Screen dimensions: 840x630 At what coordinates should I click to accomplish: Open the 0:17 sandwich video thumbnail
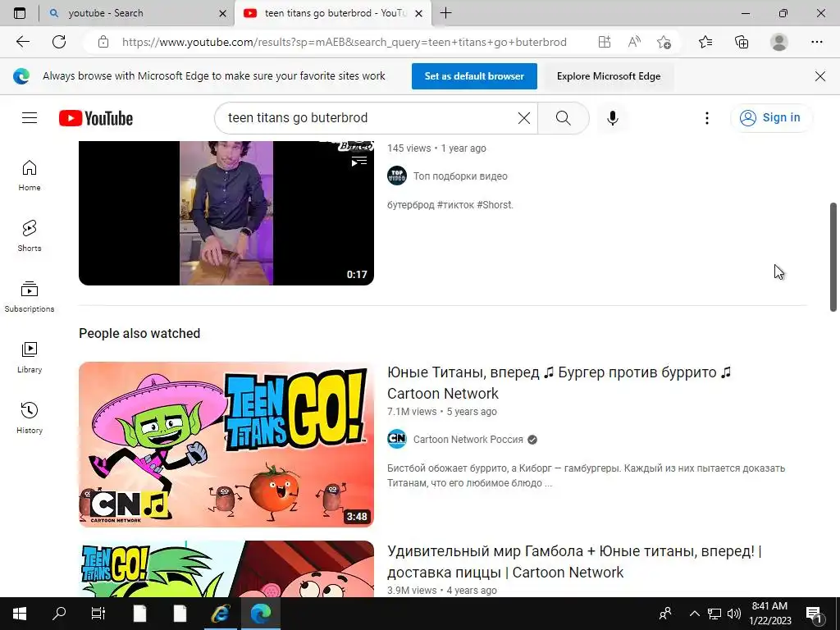226,212
